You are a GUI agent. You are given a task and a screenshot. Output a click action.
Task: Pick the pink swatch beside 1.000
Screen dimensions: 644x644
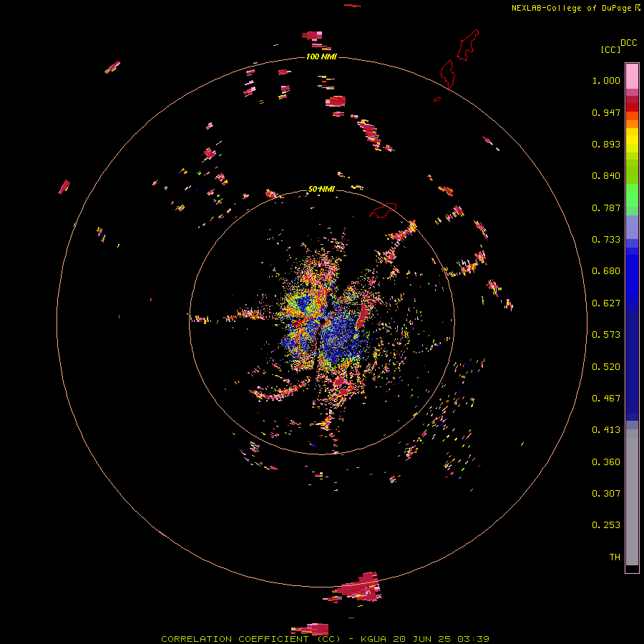pos(632,77)
